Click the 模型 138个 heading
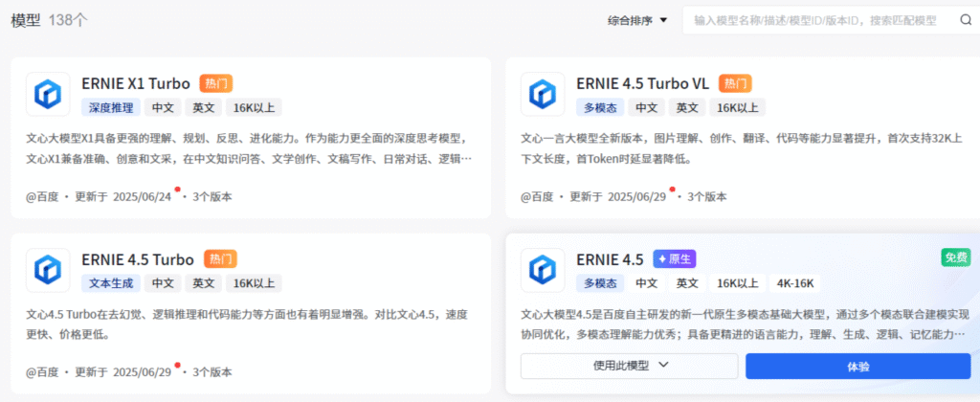 tap(50, 21)
